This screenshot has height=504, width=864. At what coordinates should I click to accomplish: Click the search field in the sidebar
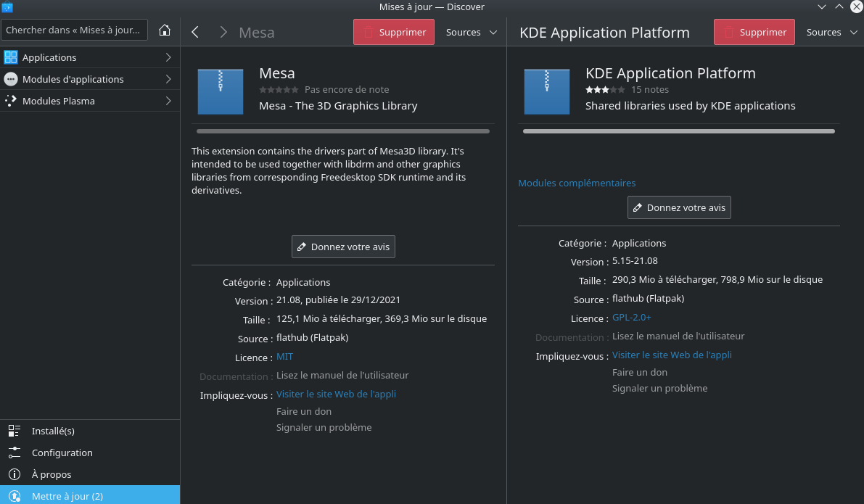tap(75, 30)
